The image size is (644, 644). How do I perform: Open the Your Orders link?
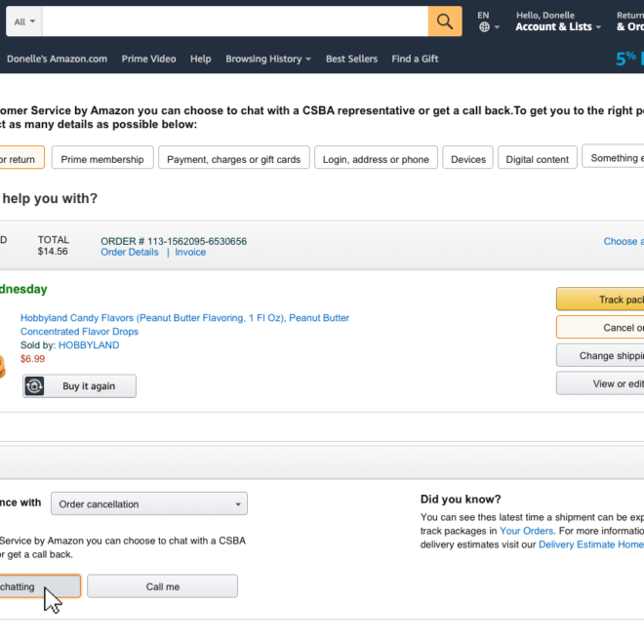526,531
